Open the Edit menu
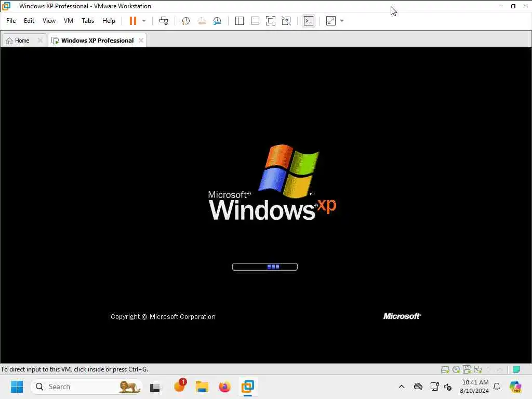Screen dimensions: 532x399 tap(29, 21)
